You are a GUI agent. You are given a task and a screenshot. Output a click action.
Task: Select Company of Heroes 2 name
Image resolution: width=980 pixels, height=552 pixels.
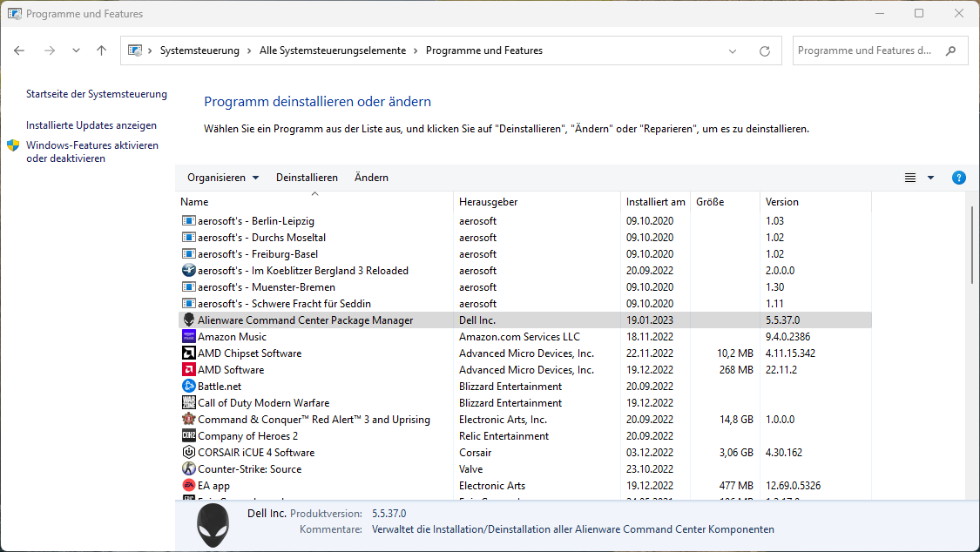[247, 436]
